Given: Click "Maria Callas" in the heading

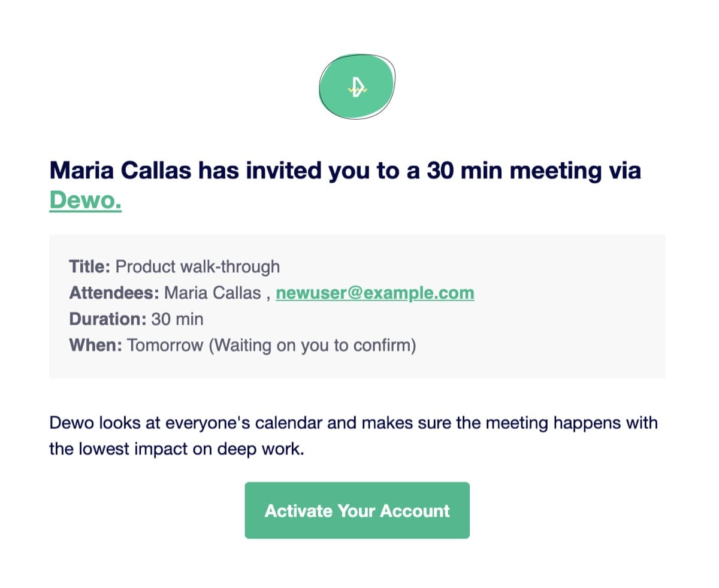Looking at the screenshot, I should coord(120,171).
